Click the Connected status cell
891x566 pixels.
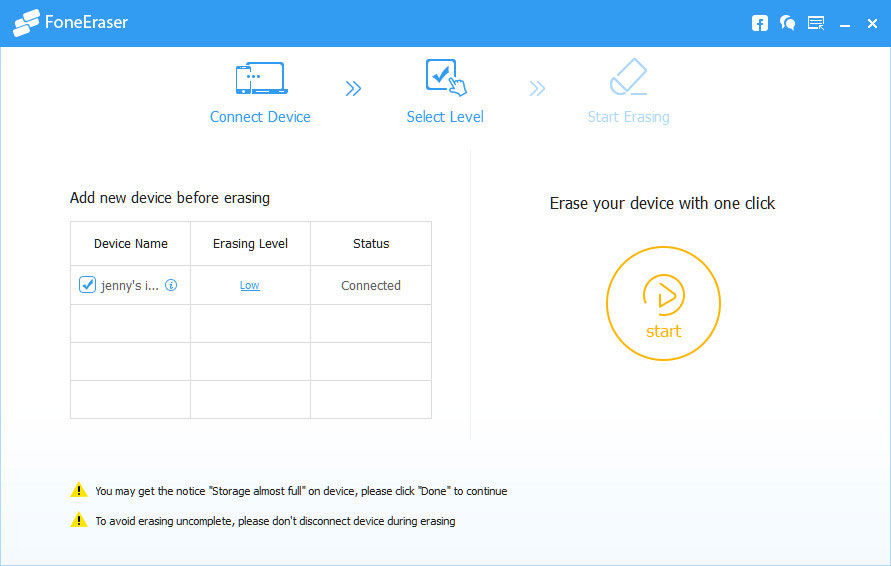click(370, 285)
